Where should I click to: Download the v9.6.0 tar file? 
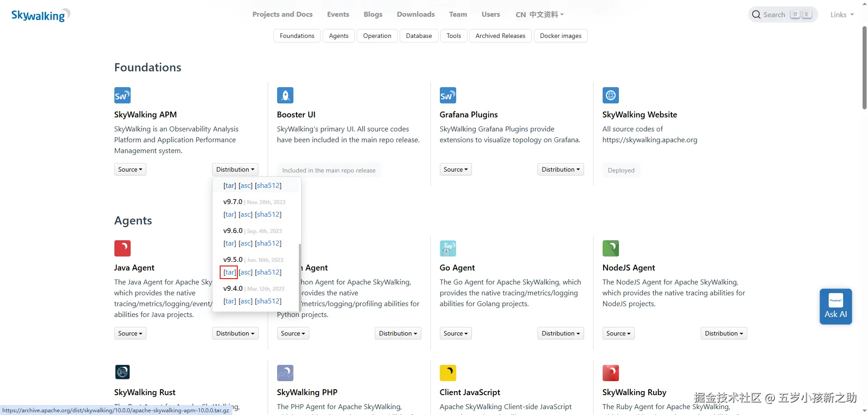230,243
